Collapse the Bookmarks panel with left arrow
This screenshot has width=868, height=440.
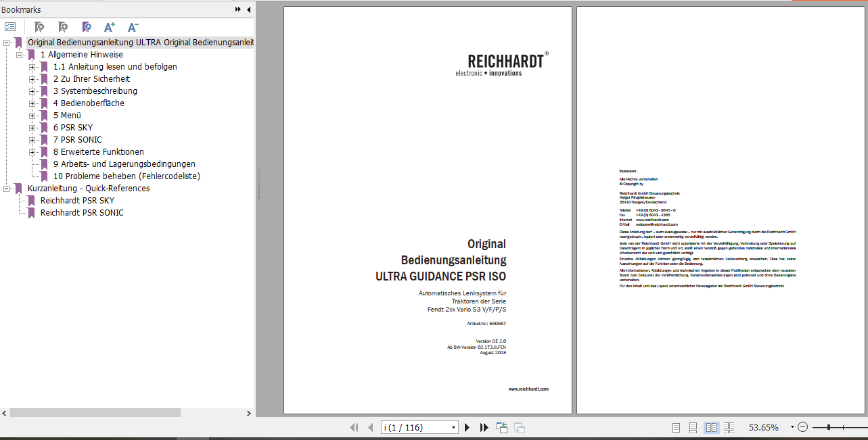(x=248, y=9)
